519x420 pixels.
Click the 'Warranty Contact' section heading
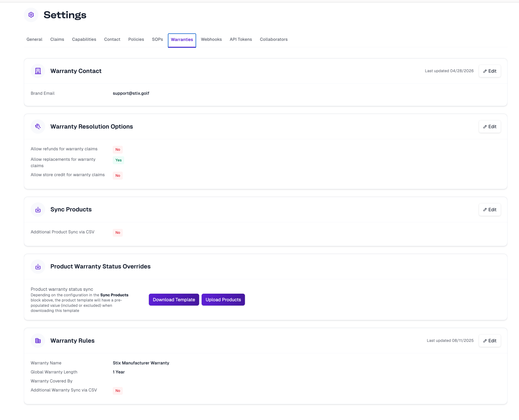tap(76, 71)
